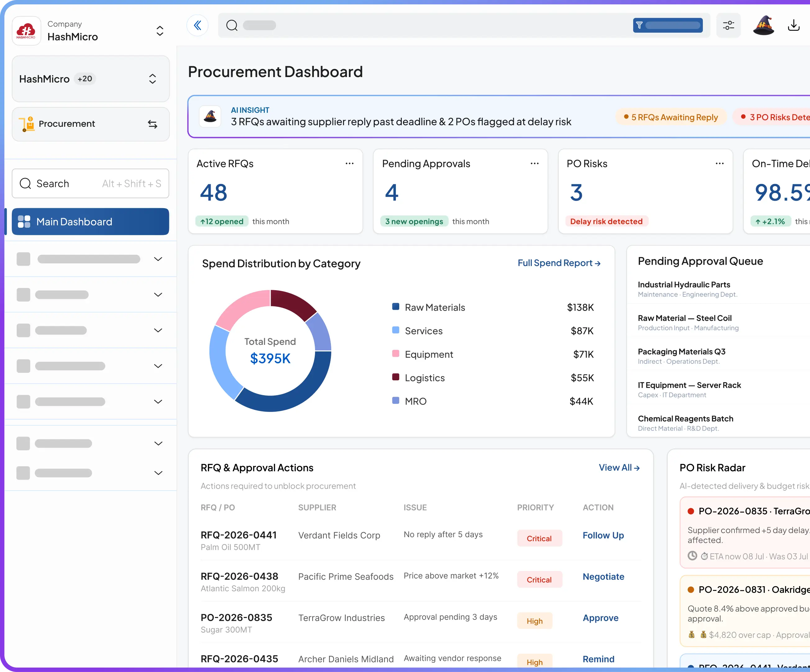810x672 pixels.
Task: Click the red dot beside PO-2026-0835 TerraGrow
Action: (691, 511)
